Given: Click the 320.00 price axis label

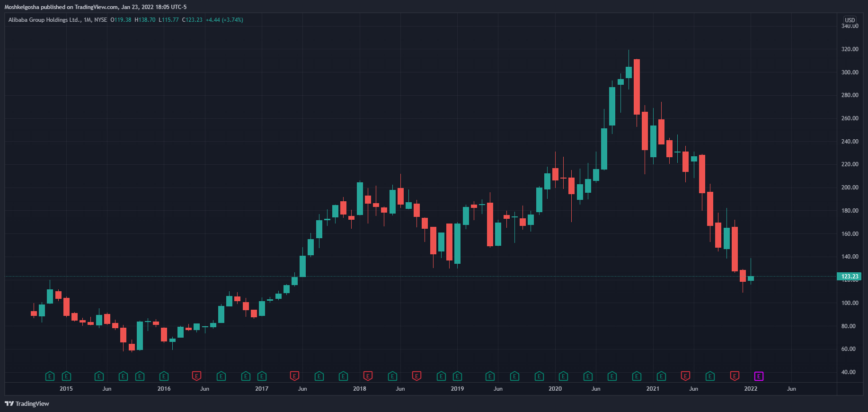Looking at the screenshot, I should pyautogui.click(x=850, y=49).
